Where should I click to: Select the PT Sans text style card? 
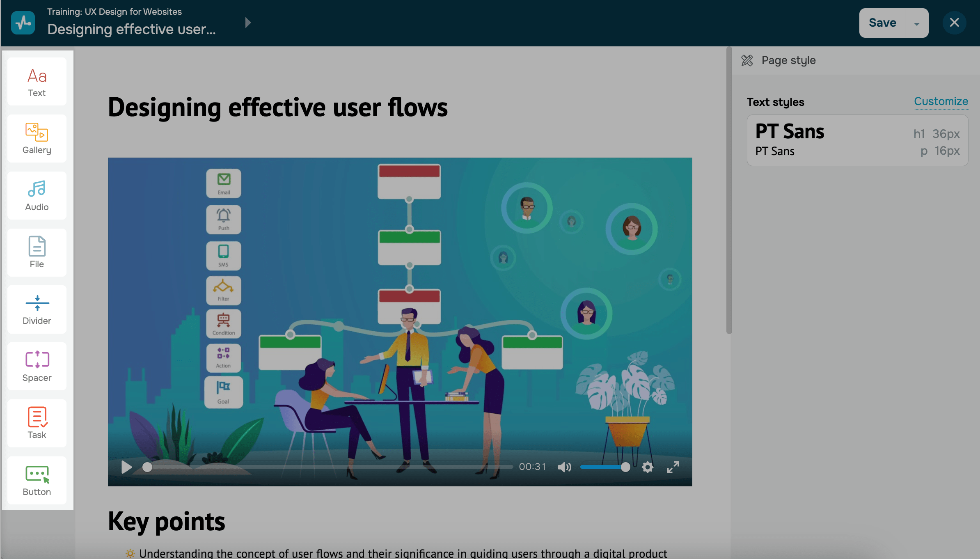[857, 140]
